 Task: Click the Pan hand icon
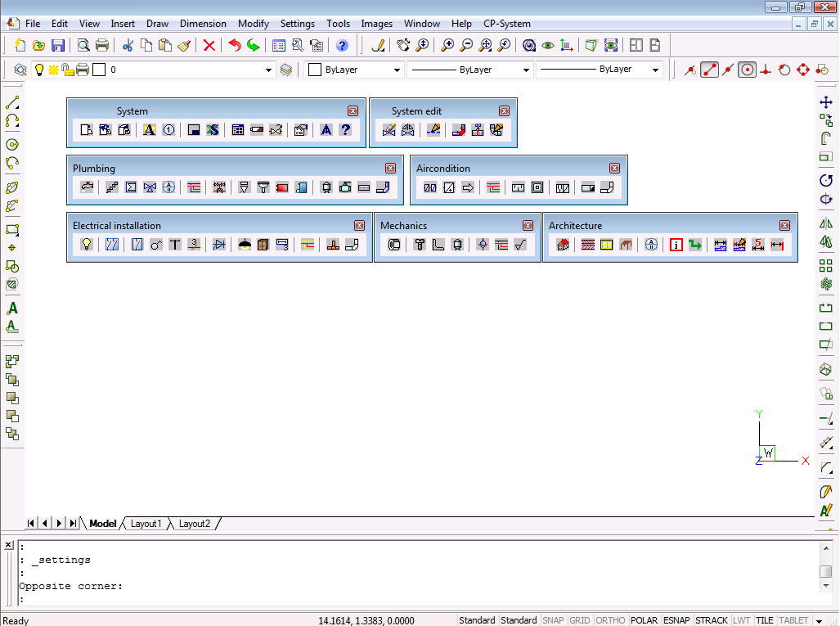403,46
